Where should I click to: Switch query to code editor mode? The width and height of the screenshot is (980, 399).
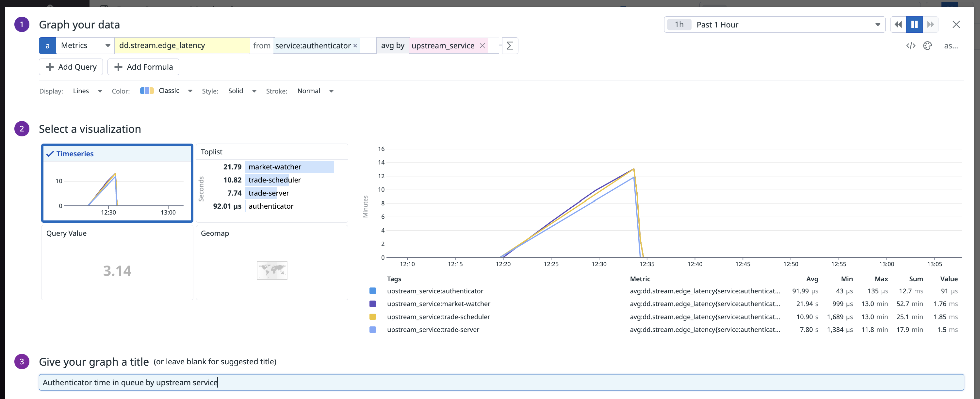[911, 45]
